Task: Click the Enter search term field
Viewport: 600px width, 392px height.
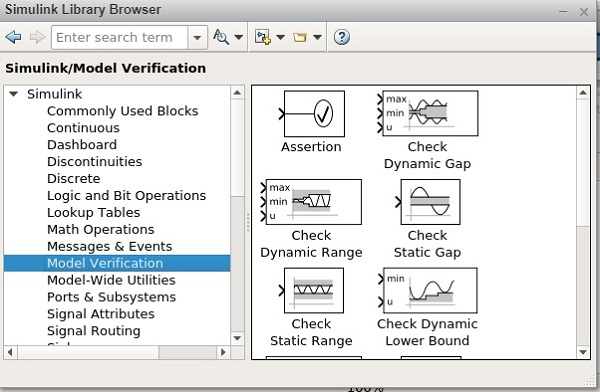Action: coord(119,38)
